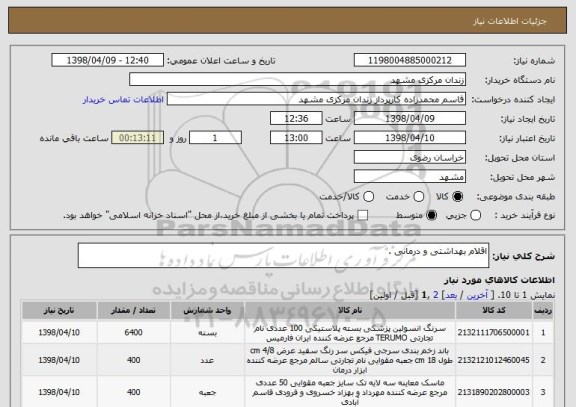This screenshot has height=407, width=576.
Task: Click the delivery city field مشهد
Action: tap(410, 177)
